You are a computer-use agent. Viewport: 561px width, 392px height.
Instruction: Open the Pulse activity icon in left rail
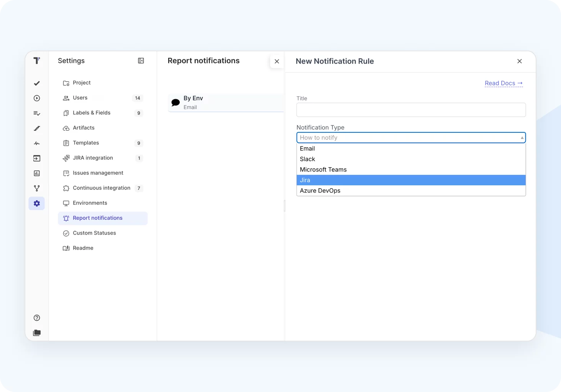[x=37, y=144]
